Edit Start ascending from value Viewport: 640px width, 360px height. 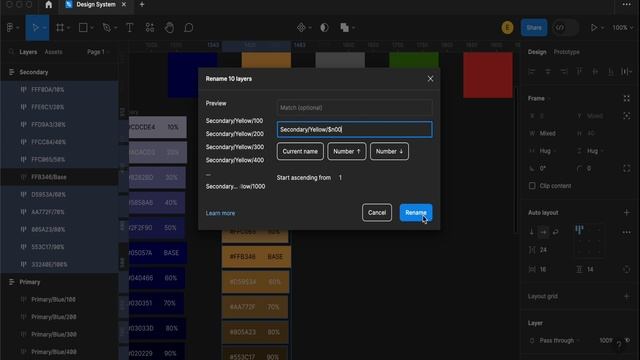(340, 178)
